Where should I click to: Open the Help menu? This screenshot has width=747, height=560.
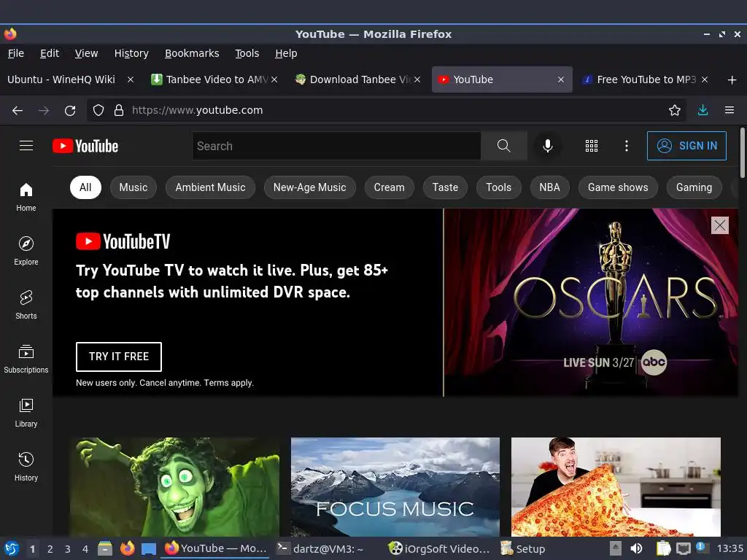pyautogui.click(x=286, y=53)
